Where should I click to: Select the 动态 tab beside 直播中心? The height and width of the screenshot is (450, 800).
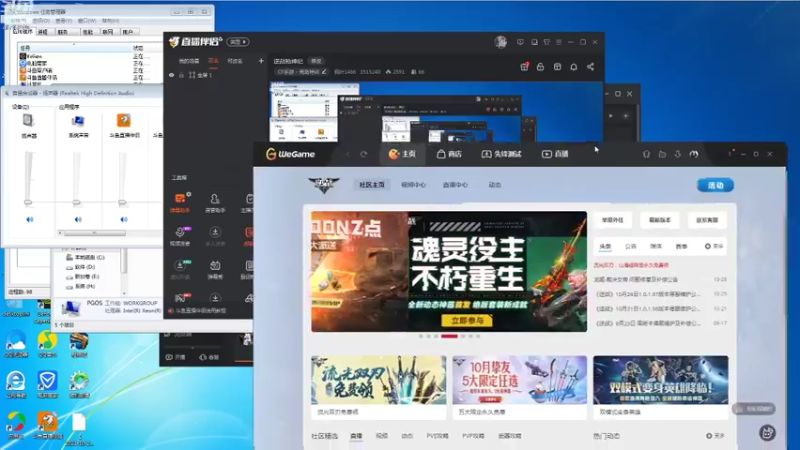point(494,185)
